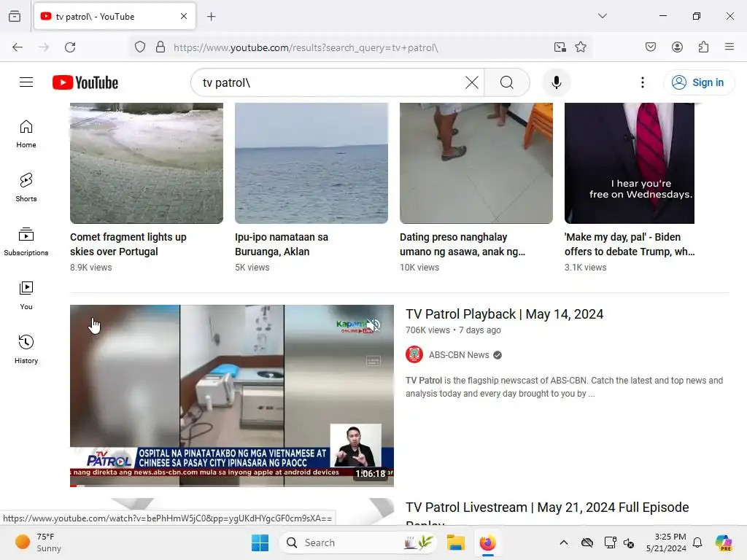
Task: Open the You section in the sidebar
Action: pos(26,296)
